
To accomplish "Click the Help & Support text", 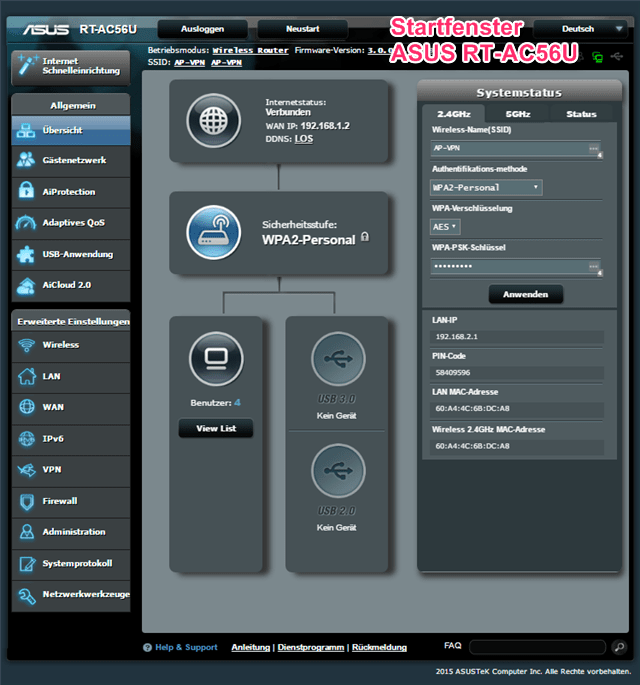I will pos(186,647).
